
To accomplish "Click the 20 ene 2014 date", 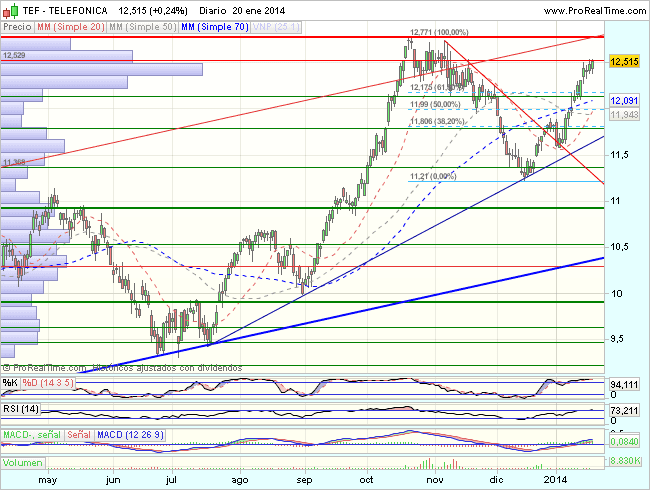I will [x=259, y=11].
